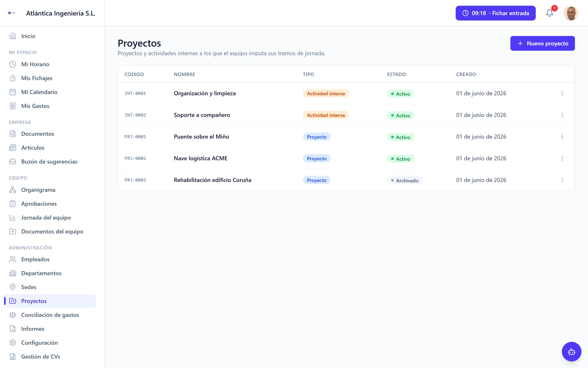Open Buzón de sugerencias inbox icon
The height and width of the screenshot is (368, 588).
[13, 162]
